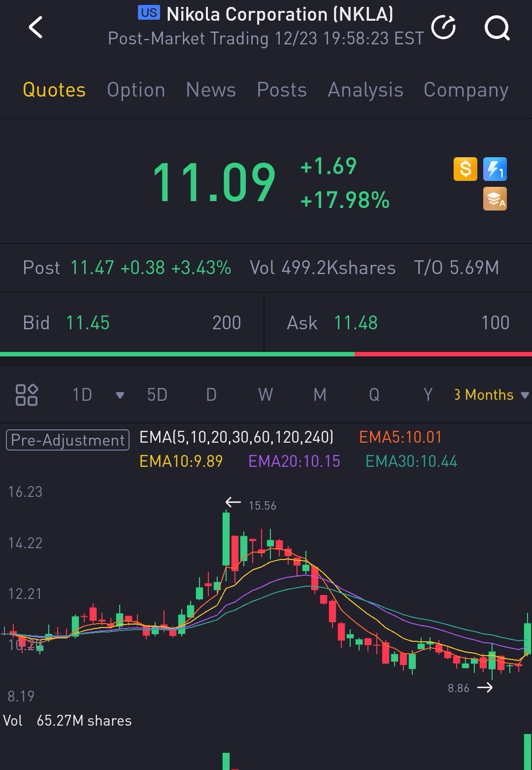The image size is (532, 770).
Task: Tap the 11.09 last price
Action: coord(214,183)
